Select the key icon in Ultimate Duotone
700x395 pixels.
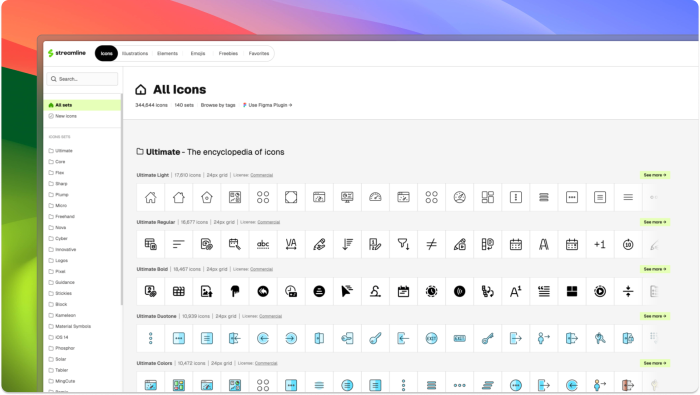(375, 338)
